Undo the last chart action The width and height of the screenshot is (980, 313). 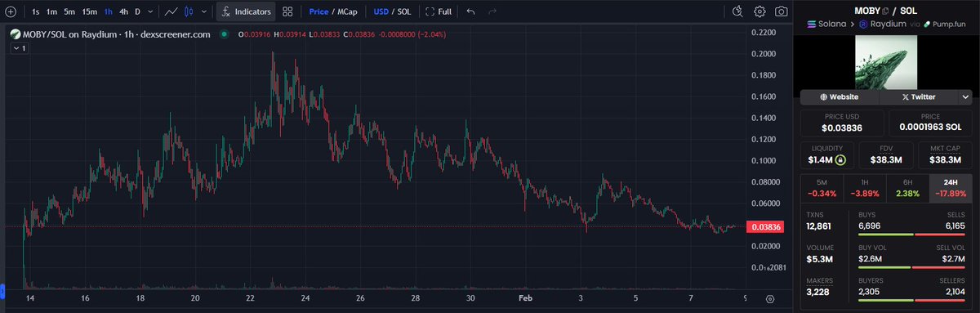(x=470, y=11)
